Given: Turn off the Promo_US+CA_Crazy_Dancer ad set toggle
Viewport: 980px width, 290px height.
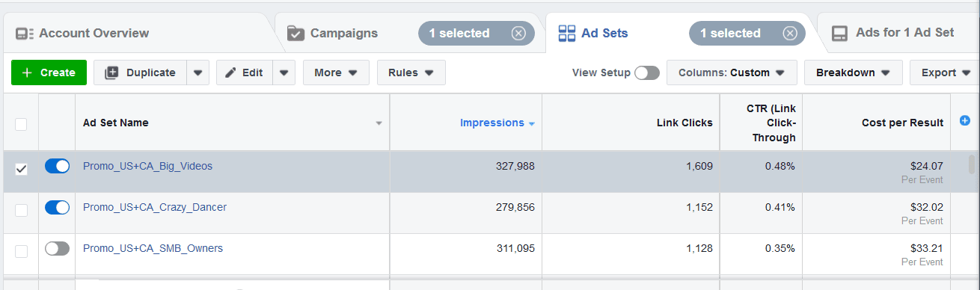Looking at the screenshot, I should (57, 207).
